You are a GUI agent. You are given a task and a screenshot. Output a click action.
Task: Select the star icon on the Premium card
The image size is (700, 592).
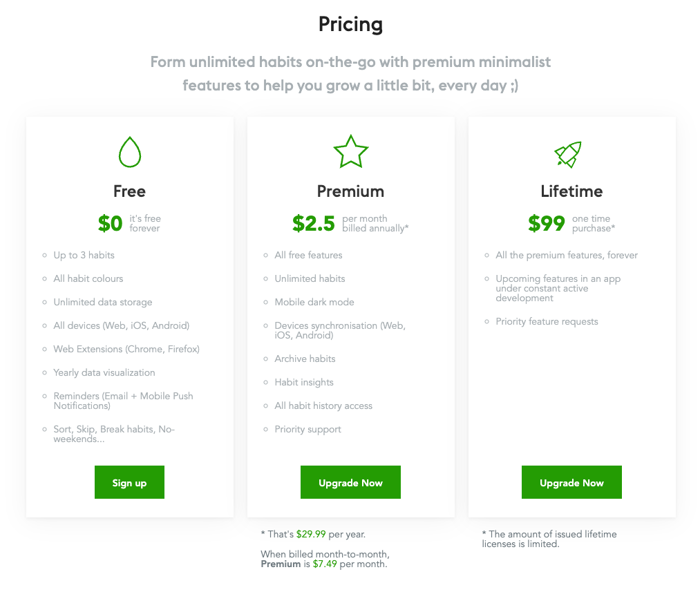coord(350,151)
